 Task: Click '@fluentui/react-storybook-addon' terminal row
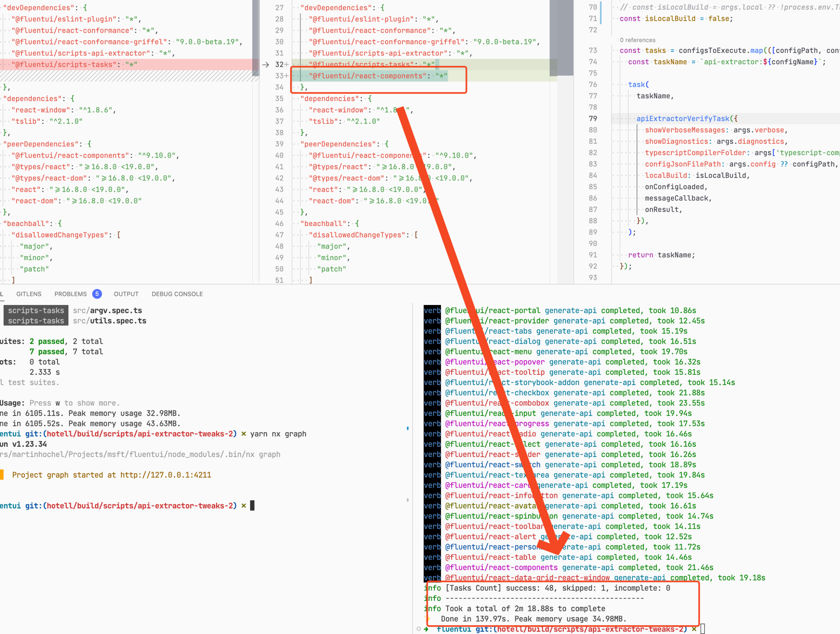pyautogui.click(x=579, y=383)
